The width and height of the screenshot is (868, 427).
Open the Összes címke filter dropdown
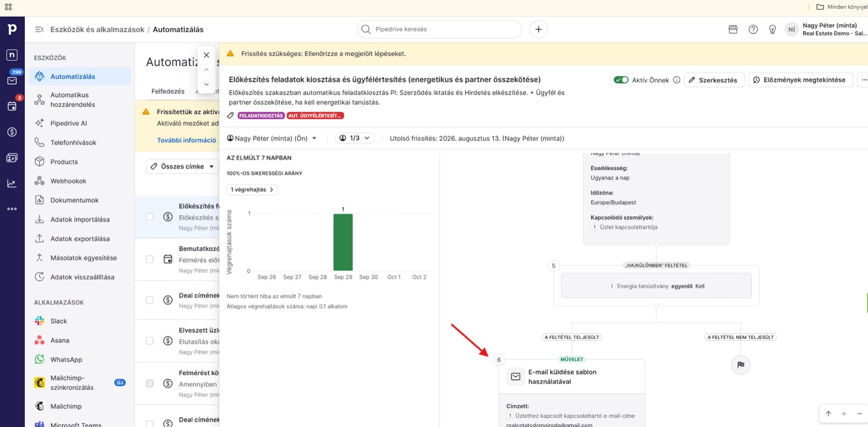point(182,166)
